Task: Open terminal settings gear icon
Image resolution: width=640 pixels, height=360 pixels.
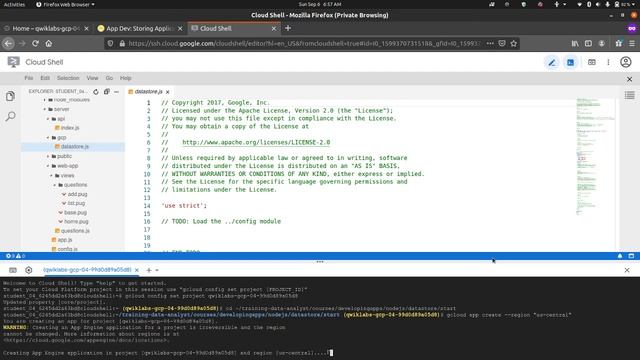Action: point(29,270)
